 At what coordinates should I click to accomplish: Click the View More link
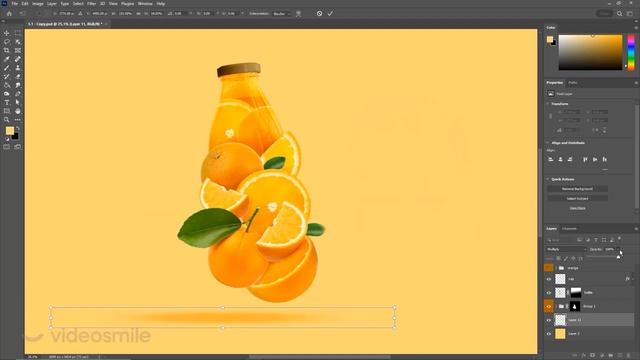[x=578, y=208]
